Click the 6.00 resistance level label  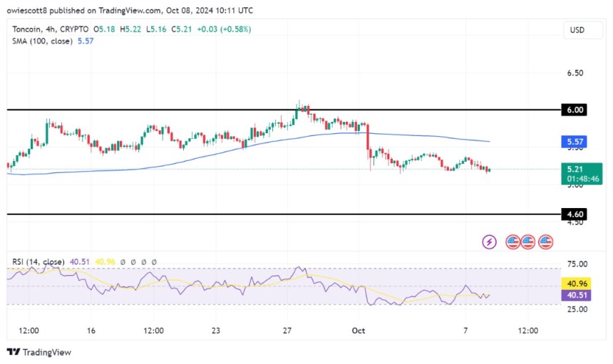tap(574, 110)
